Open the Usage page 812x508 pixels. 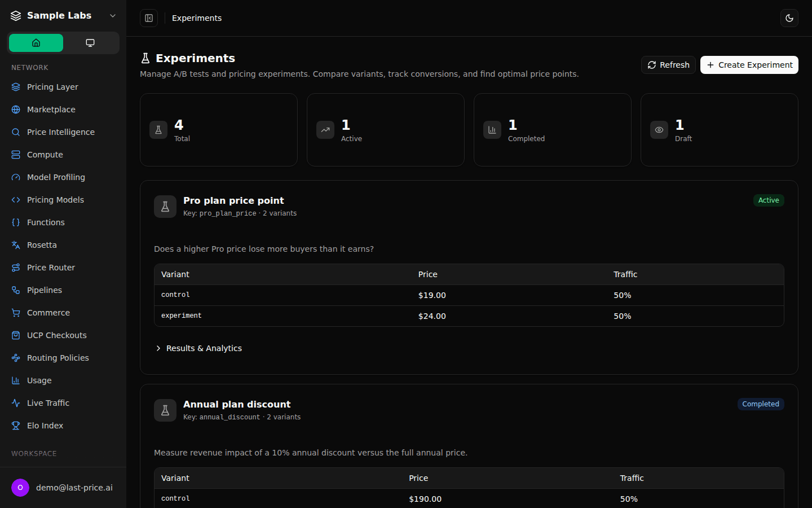click(63, 380)
